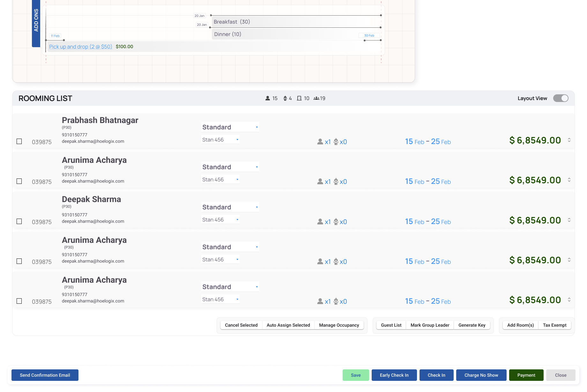Expand Prabhash Bhatnagar's row using the price arrows
Image resolution: width=587 pixels, height=392 pixels.
[569, 140]
